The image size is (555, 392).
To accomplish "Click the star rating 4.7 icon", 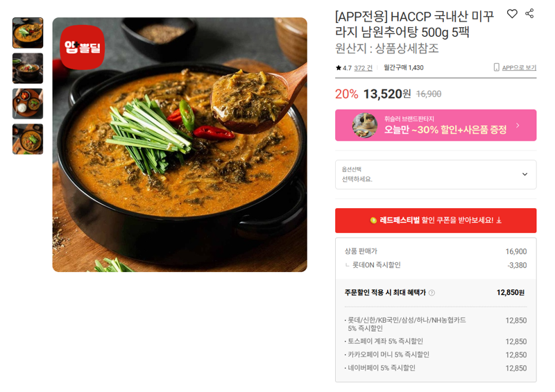I will pyautogui.click(x=339, y=67).
